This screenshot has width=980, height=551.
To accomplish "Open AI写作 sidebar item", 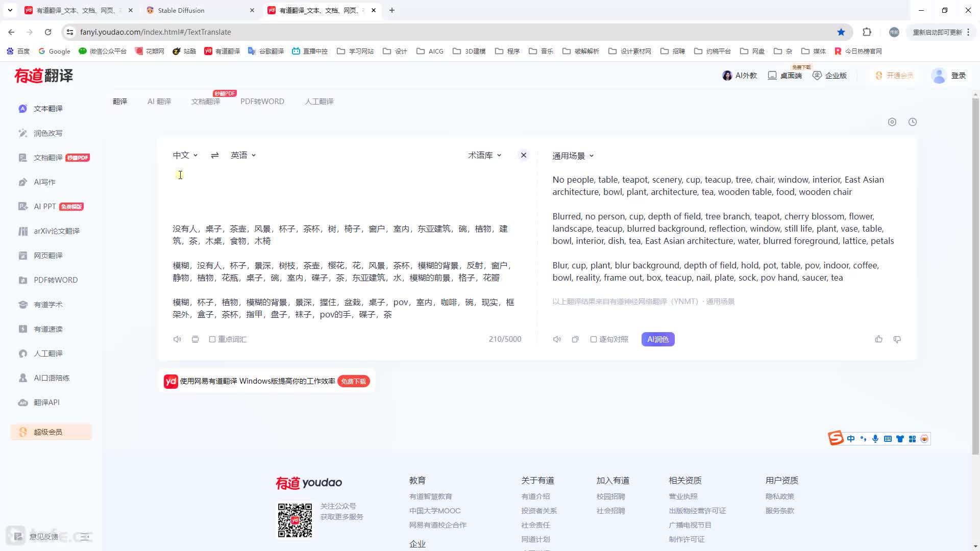I will point(44,182).
